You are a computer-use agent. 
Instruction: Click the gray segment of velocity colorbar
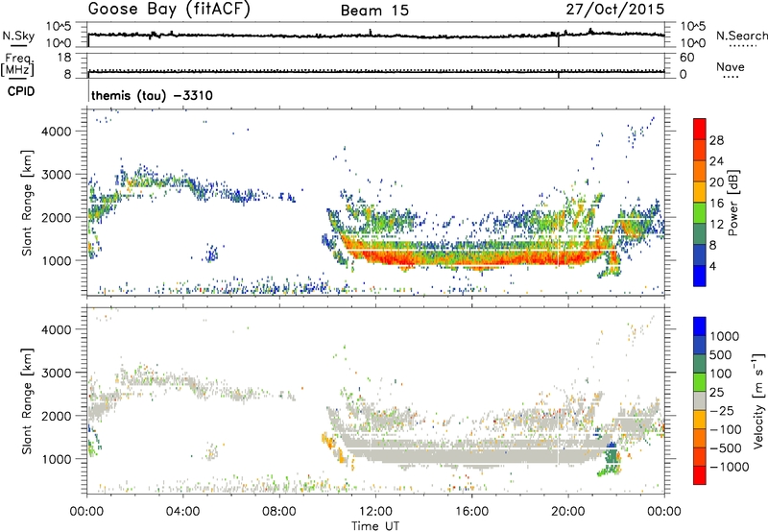pyautogui.click(x=700, y=400)
